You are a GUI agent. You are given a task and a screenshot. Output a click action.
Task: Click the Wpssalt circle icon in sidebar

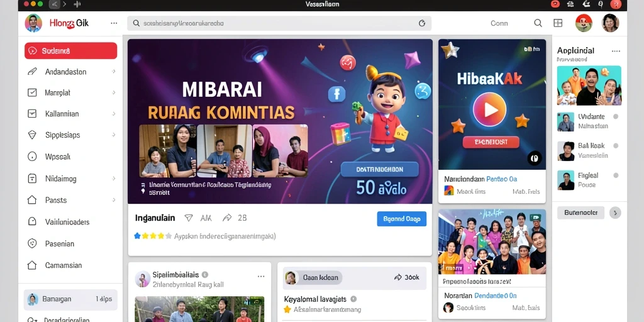[32, 157]
